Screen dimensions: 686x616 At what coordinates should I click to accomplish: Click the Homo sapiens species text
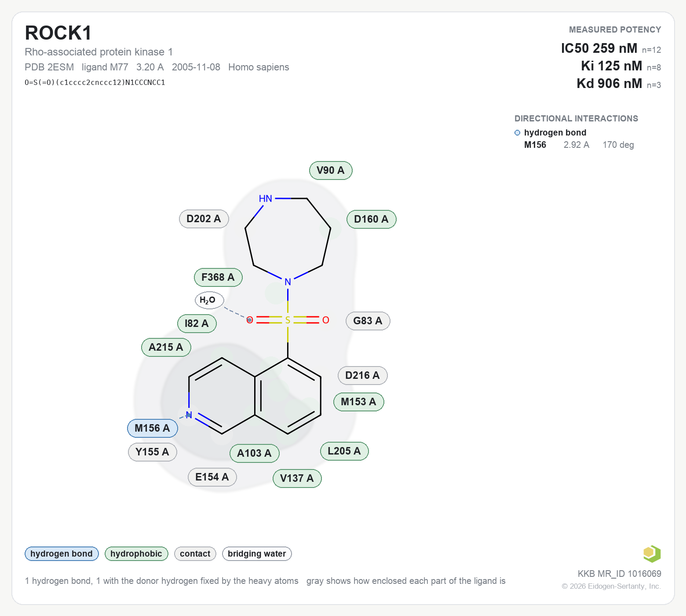(259, 67)
